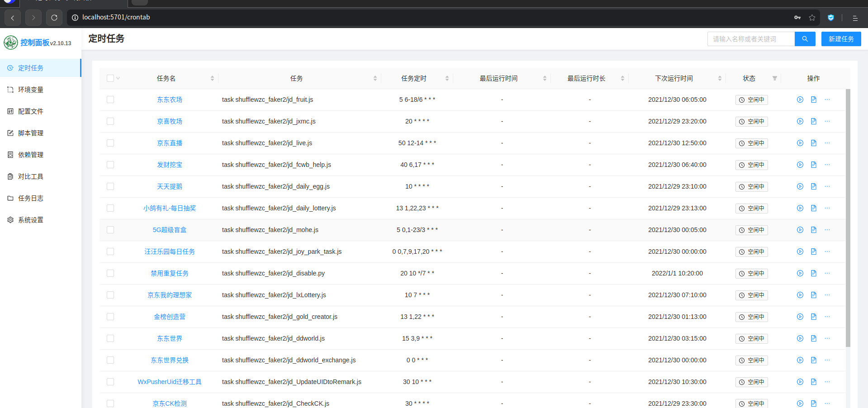The image size is (868, 408).
Task: Sort by 任务 column arrows
Action: coord(375,78)
